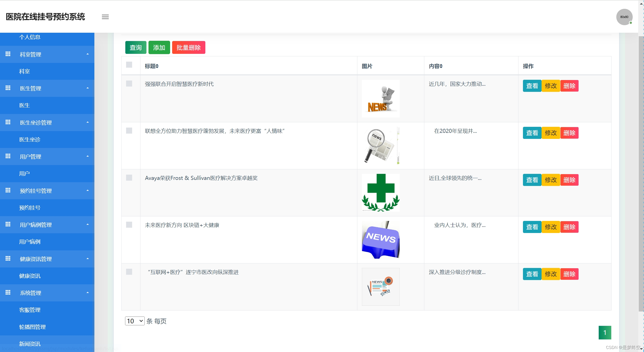Delete the “互联网+医疗”遂宁市医改 entry
The width and height of the screenshot is (644, 352).
[x=570, y=274]
